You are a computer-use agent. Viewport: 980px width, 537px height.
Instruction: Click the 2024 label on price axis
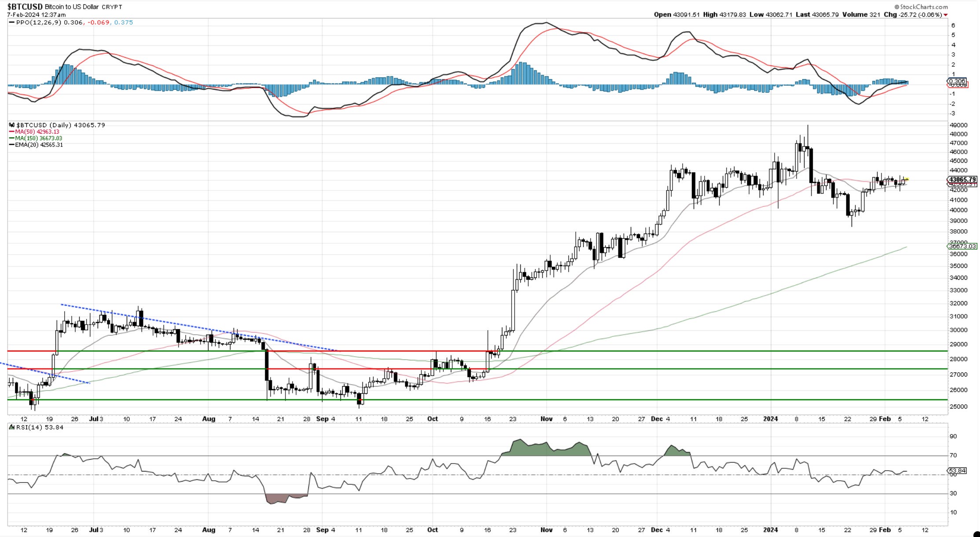pyautogui.click(x=770, y=419)
